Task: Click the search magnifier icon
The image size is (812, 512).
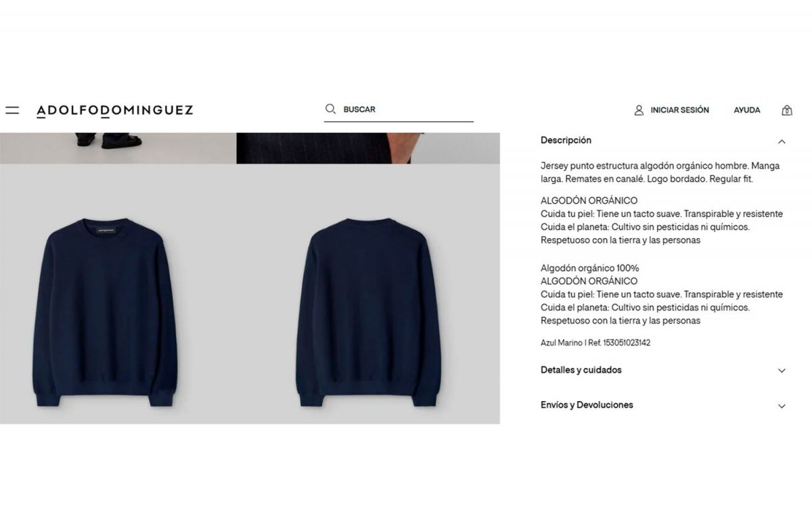Action: [x=330, y=109]
